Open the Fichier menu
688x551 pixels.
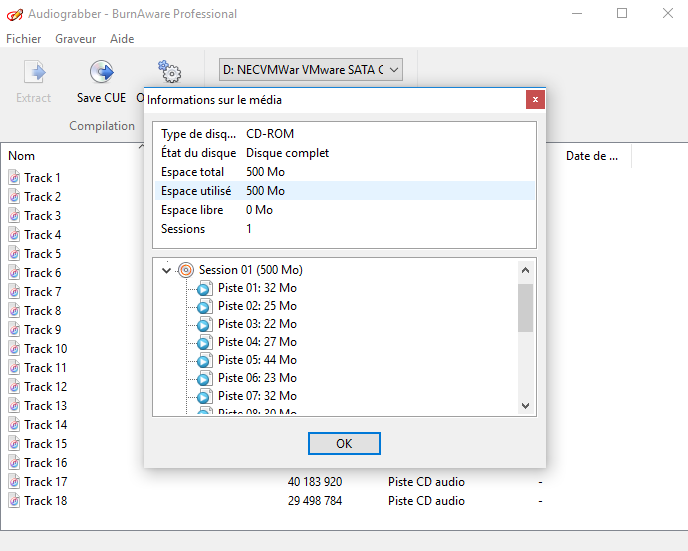24,39
